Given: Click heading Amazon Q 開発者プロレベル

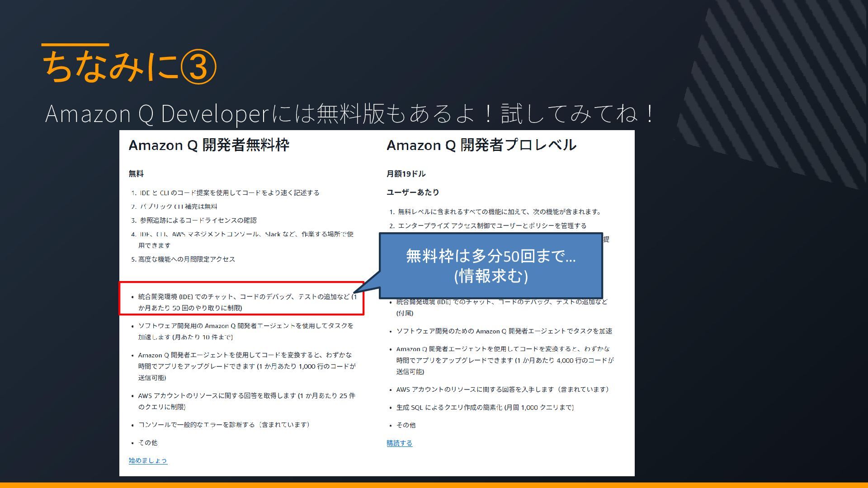Looking at the screenshot, I should pos(481,145).
